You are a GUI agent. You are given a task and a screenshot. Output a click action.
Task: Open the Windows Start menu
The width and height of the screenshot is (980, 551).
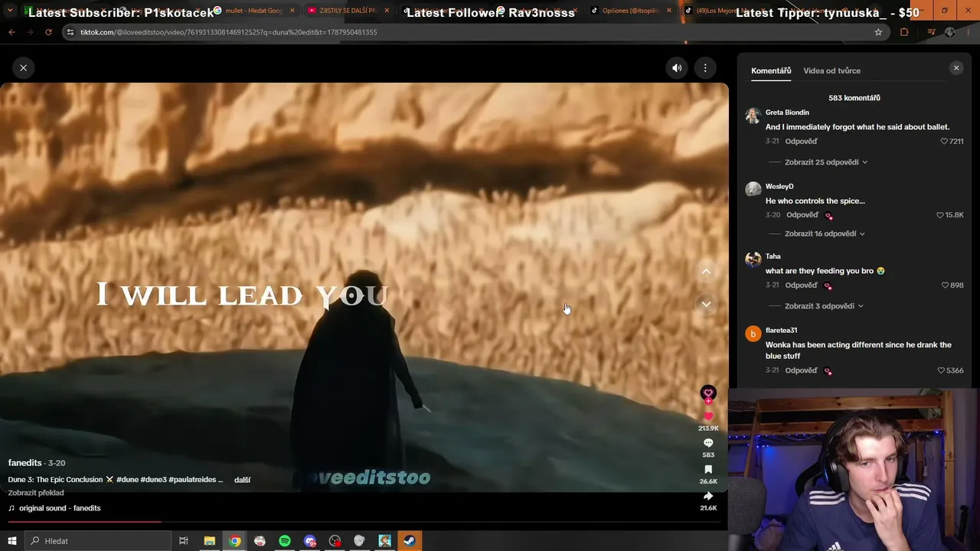click(x=11, y=541)
